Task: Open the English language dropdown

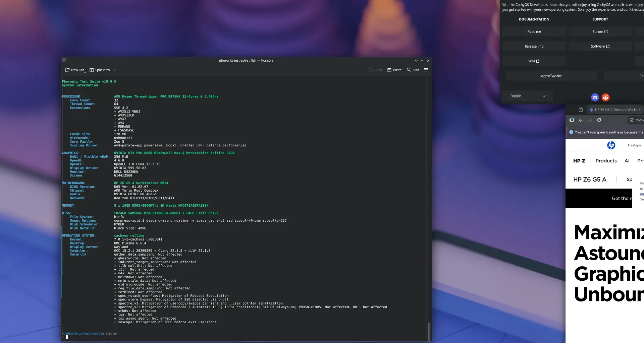Action: pyautogui.click(x=527, y=96)
